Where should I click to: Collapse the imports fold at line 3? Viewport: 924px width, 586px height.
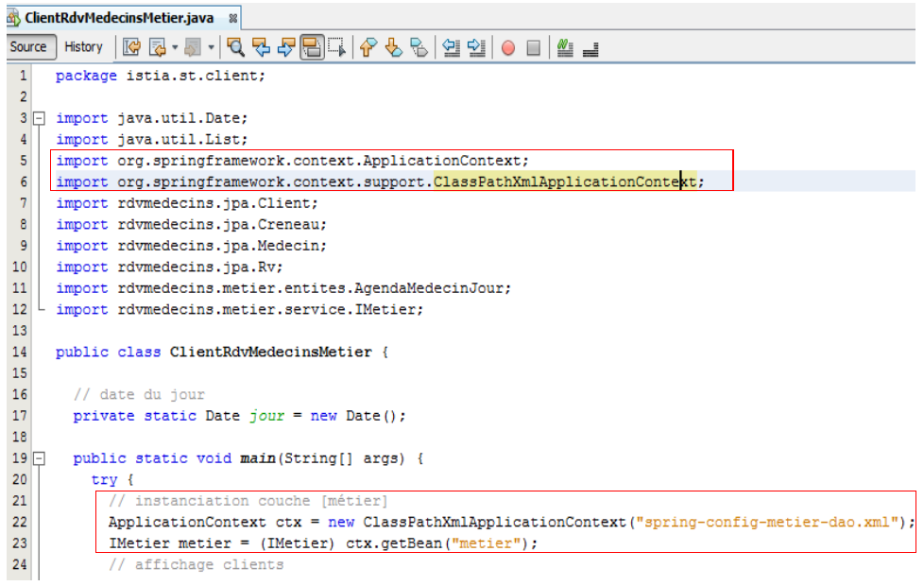point(39,119)
